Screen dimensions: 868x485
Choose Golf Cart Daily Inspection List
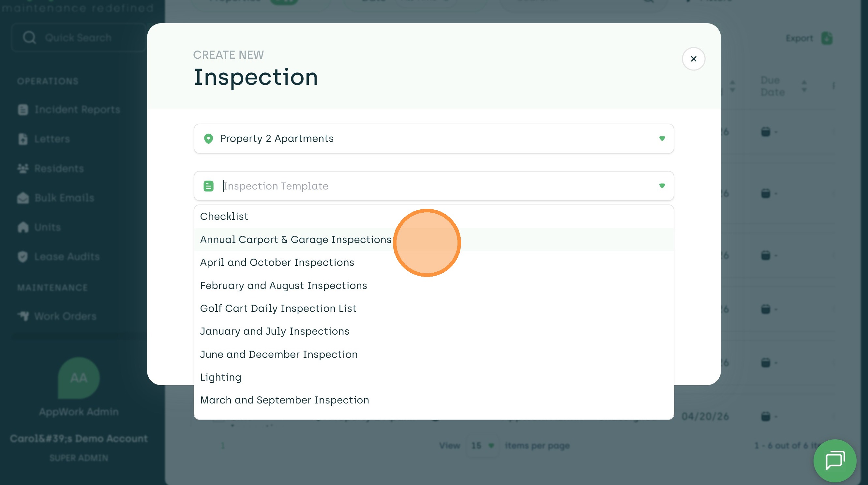(278, 309)
